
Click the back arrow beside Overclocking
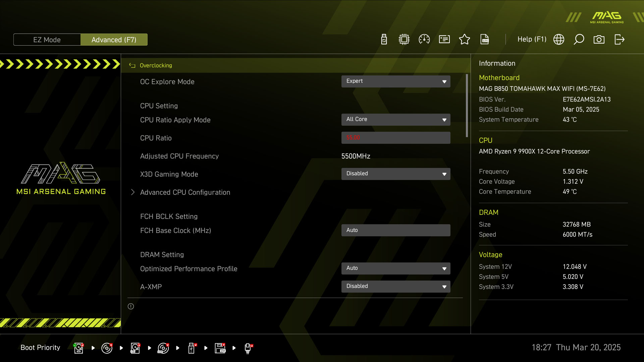(x=132, y=65)
